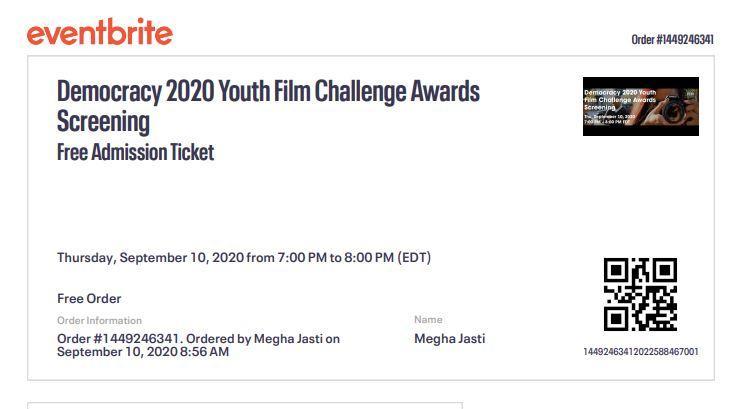Screen dimensions: 743x409
Task: Click the 7:00 PM start time
Action: click(x=302, y=257)
